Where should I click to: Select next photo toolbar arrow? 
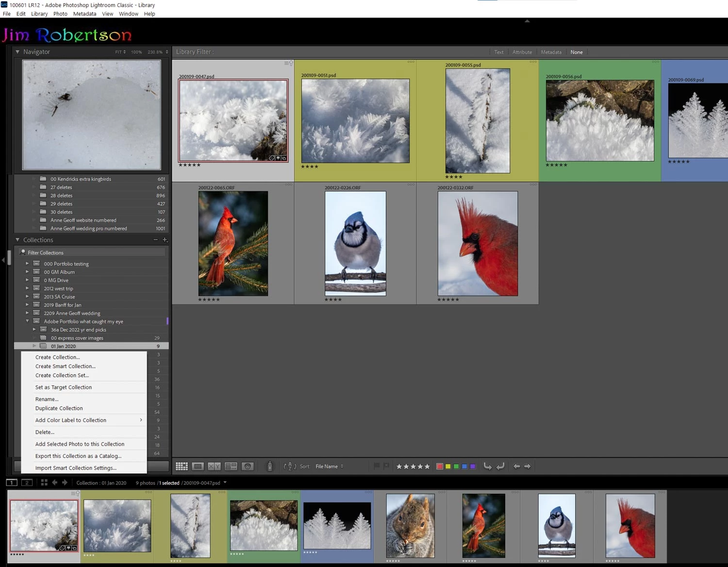[528, 467]
